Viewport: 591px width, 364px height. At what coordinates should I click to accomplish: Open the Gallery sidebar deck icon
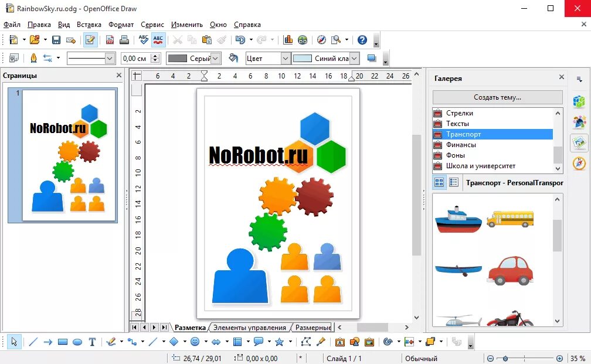pyautogui.click(x=579, y=143)
